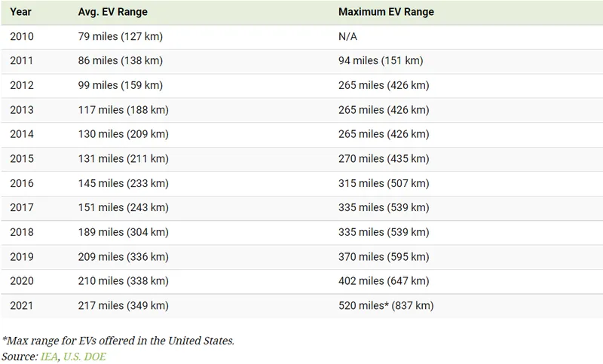Click the Maximum EV Range column header
Image resolution: width=603 pixels, height=364 pixels.
click(386, 12)
